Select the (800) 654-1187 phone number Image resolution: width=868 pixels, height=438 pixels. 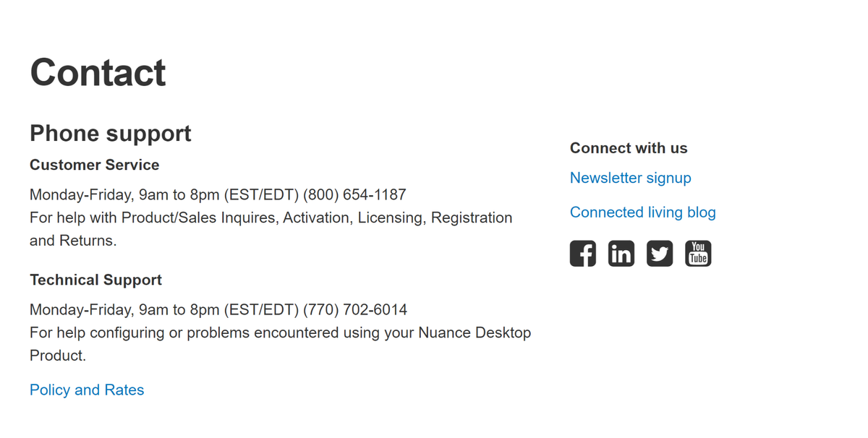pyautogui.click(x=354, y=194)
